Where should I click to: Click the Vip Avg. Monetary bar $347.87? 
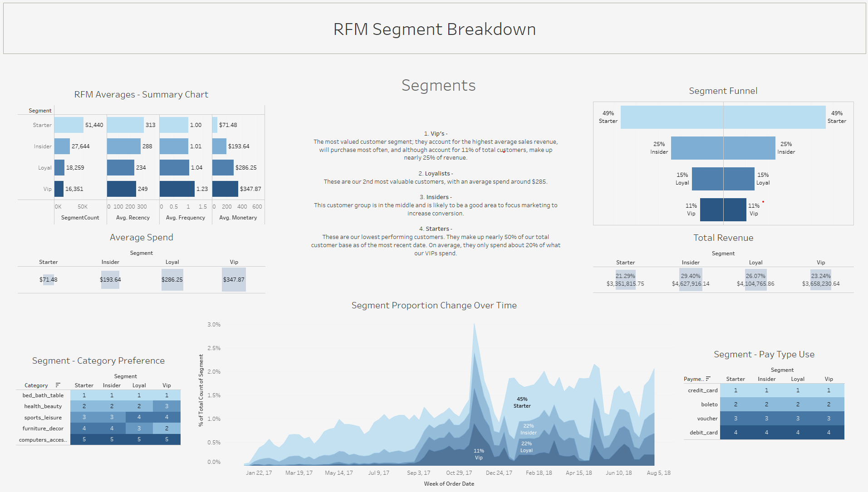point(225,189)
